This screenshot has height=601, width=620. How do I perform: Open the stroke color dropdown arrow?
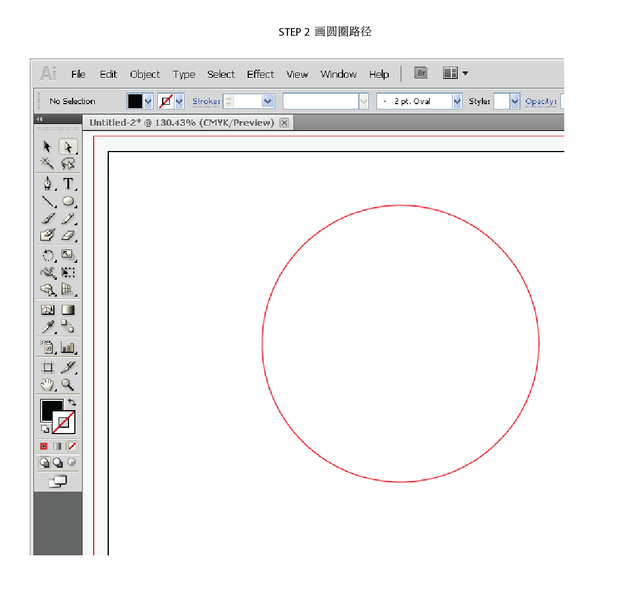179,101
